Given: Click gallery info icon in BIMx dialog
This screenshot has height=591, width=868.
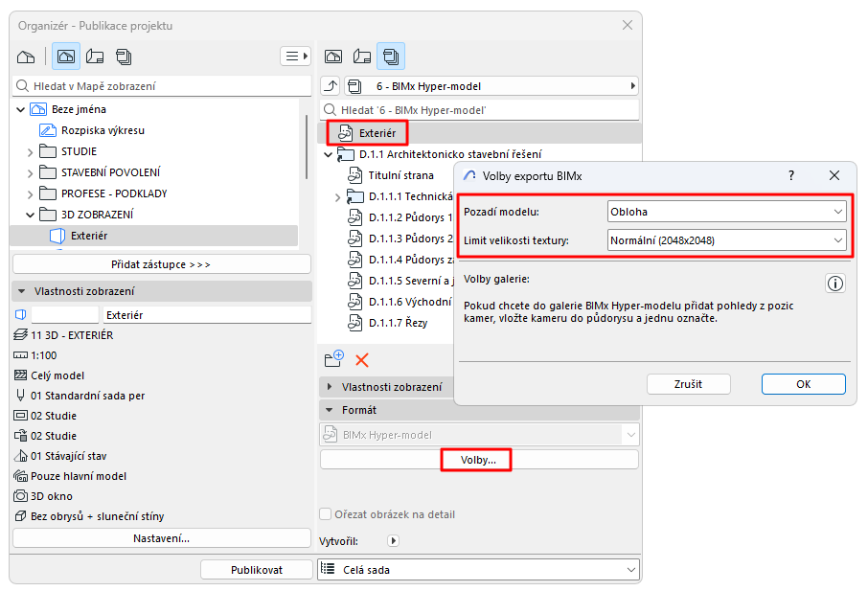Looking at the screenshot, I should point(835,284).
